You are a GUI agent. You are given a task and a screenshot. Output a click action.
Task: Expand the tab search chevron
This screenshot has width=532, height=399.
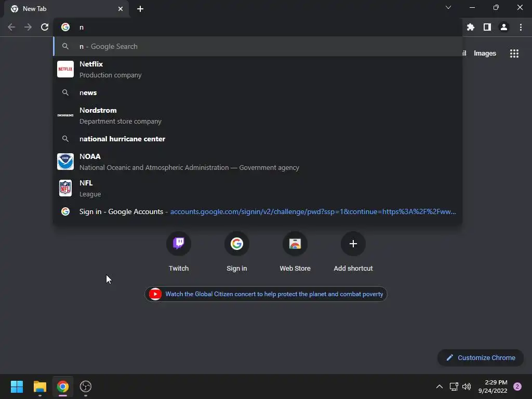coord(448,7)
